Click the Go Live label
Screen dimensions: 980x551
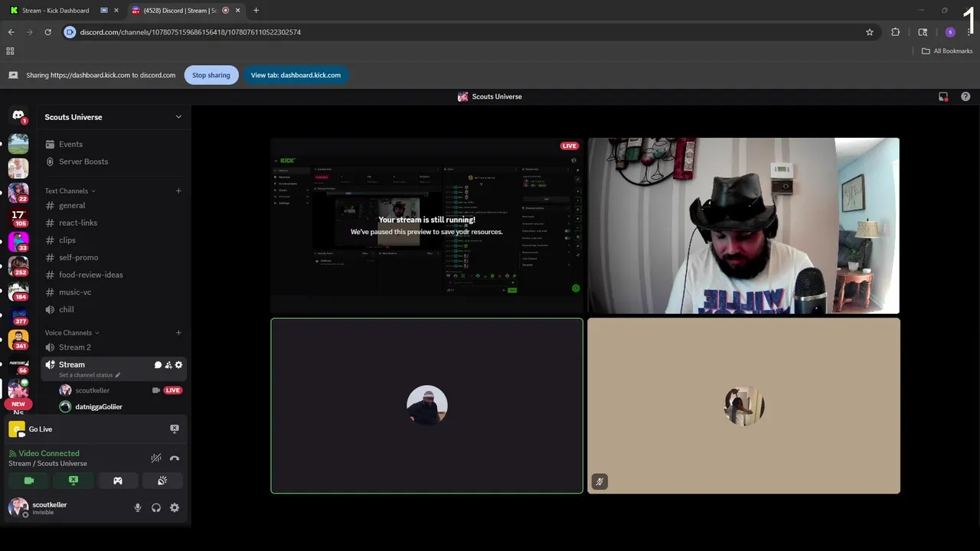[x=41, y=429]
